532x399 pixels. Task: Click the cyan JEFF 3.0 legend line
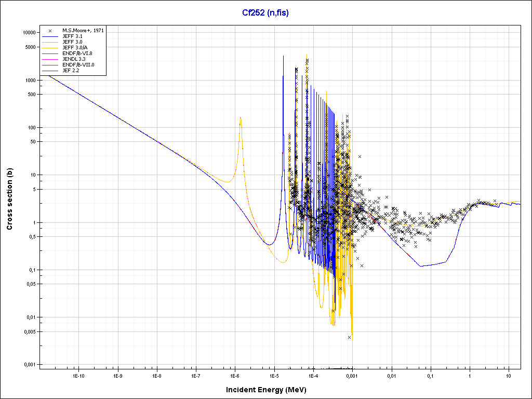click(x=50, y=42)
